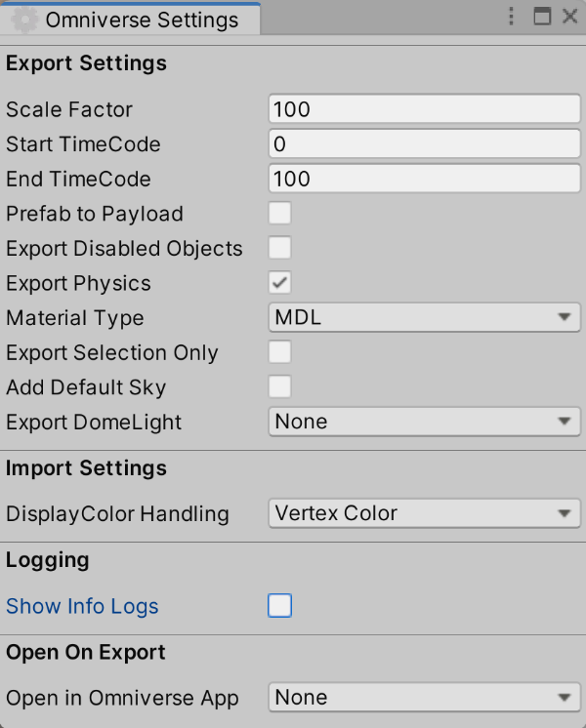Select the Omniverse Settings tab
586x728 pixels.
click(130, 20)
